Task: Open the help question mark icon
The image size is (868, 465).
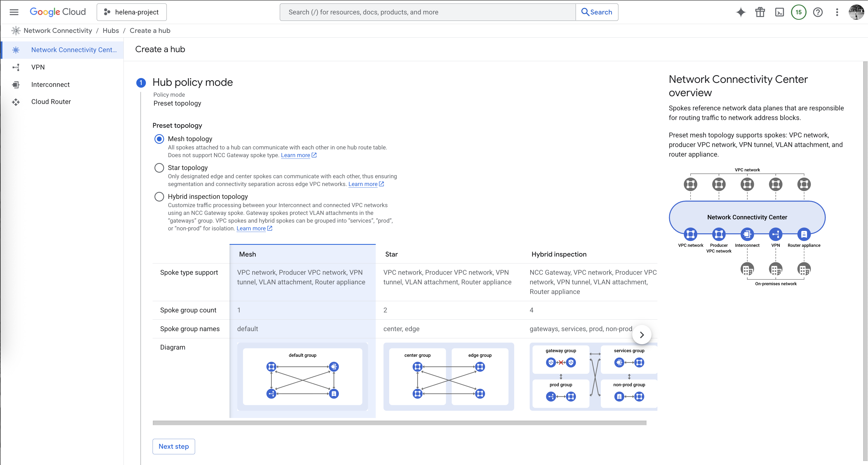Action: click(818, 12)
